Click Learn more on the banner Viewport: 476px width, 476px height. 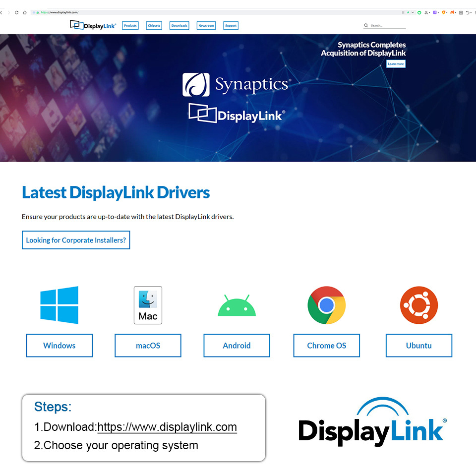pos(396,64)
